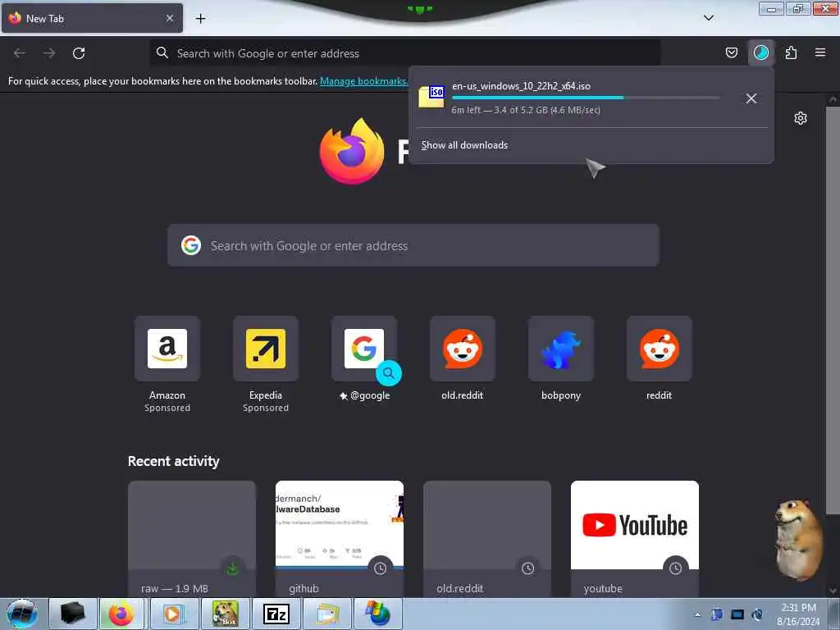
Task: Open the Save to Pocket icon
Action: coord(731,52)
